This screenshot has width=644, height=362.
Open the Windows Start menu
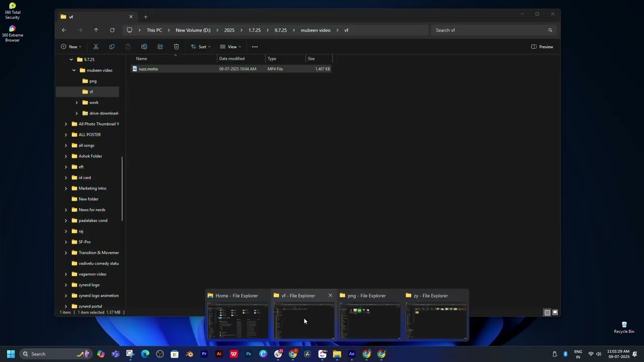pos(11,354)
